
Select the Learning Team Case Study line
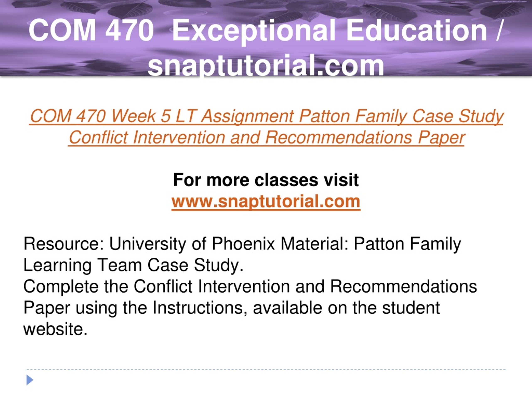tap(133, 265)
